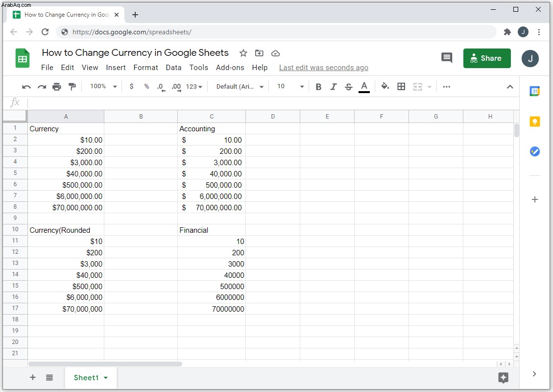Screen dimensions: 553x392
Task: Click the green Share button
Action: click(487, 58)
